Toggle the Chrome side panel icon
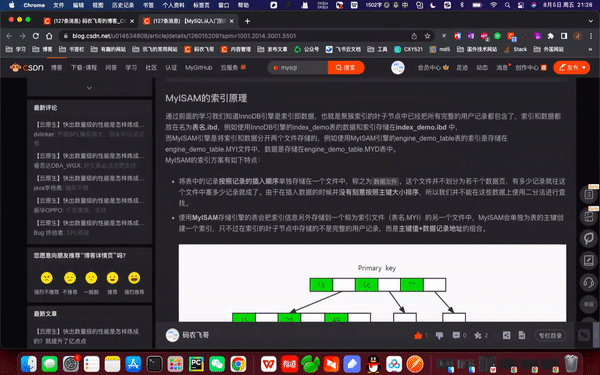This screenshot has height=375, width=600. tap(564, 36)
